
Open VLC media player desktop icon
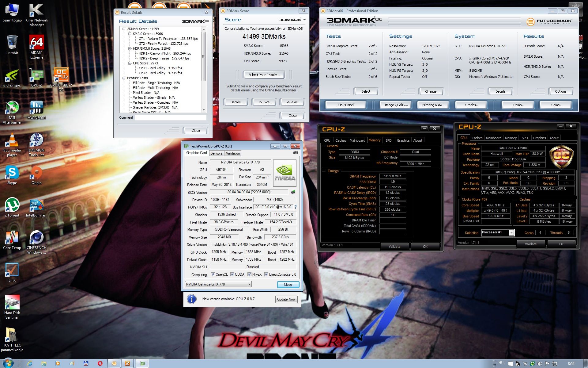[x=12, y=145]
